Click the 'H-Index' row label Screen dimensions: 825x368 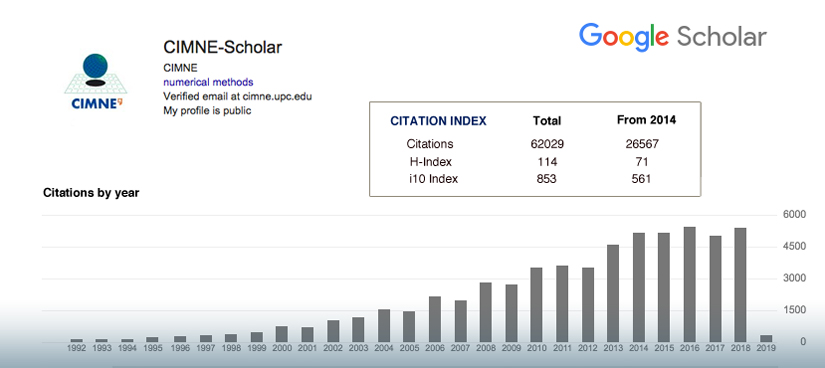click(x=430, y=161)
